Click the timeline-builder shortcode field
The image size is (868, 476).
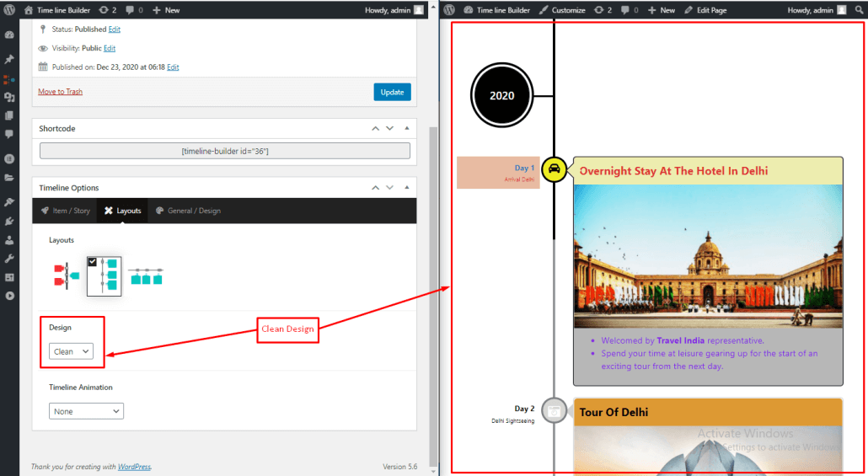225,151
